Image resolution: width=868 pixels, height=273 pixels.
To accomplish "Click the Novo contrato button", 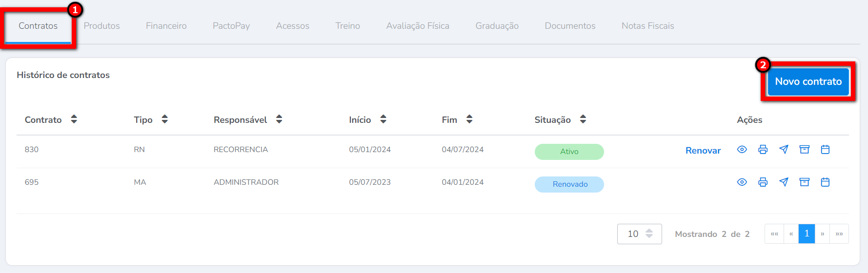I will tap(808, 81).
